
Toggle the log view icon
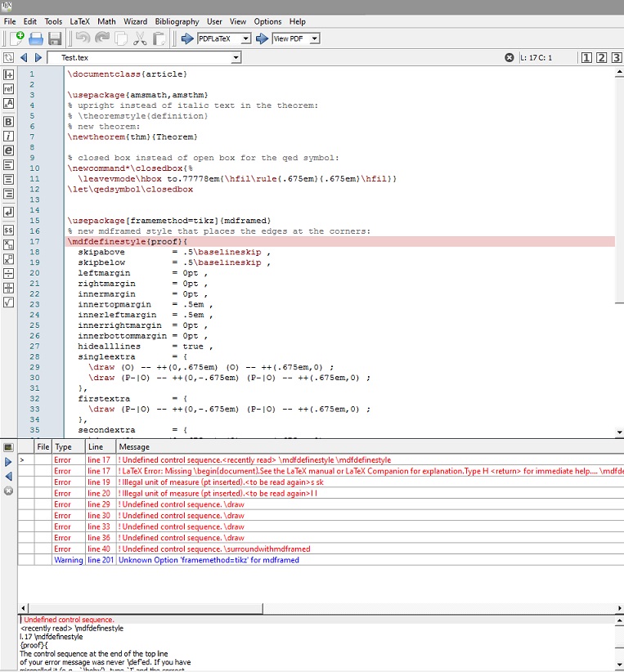8,447
